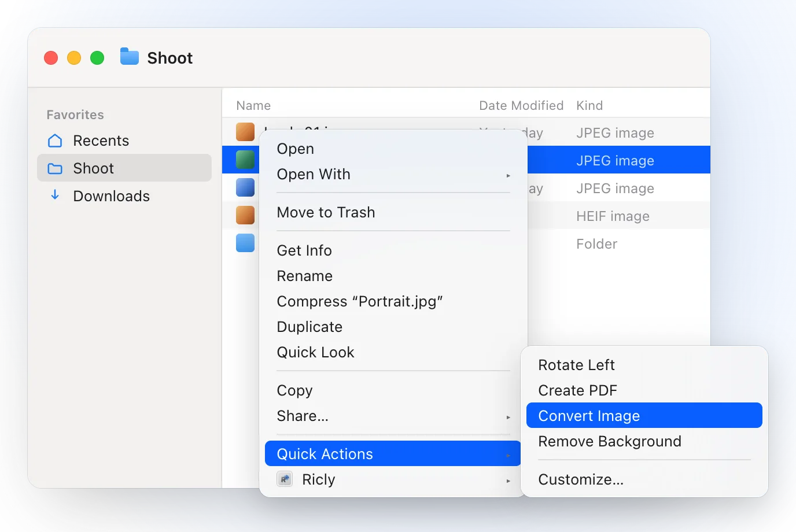Sort by the Name column header
Image resolution: width=796 pixels, height=532 pixels.
[x=253, y=105]
